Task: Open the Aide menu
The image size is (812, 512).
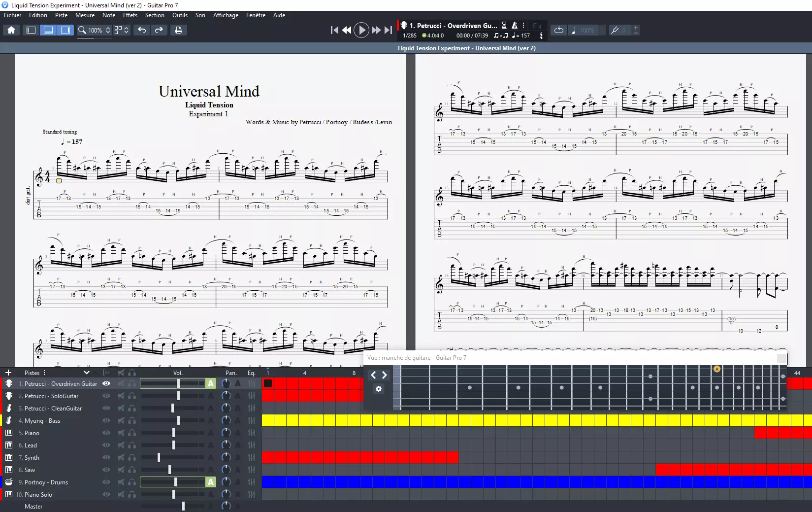Action: pyautogui.click(x=279, y=15)
